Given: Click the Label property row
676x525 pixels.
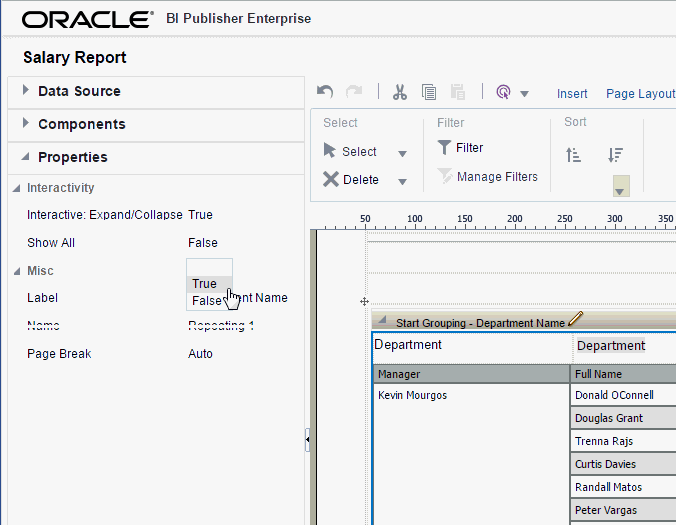Looking at the screenshot, I should [x=157, y=298].
